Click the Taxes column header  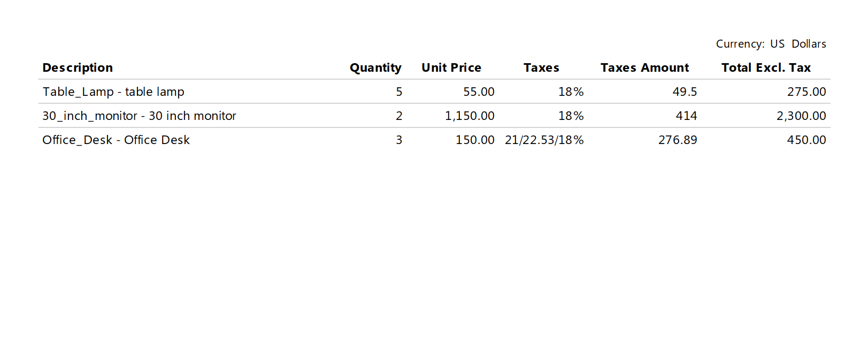[x=541, y=68]
